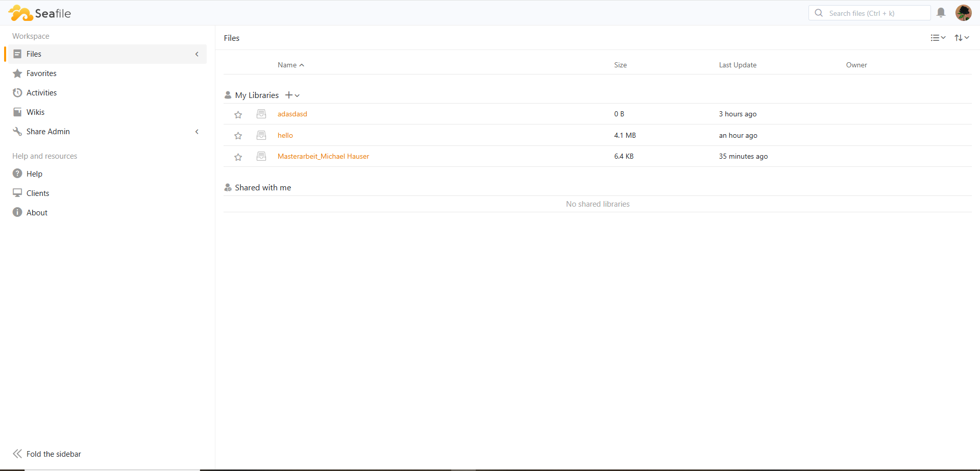
Task: Click the '35 minutes ago' cell
Action: click(x=743, y=157)
